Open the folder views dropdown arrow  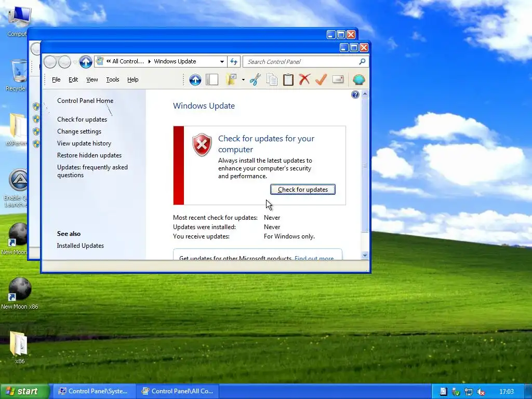(243, 80)
